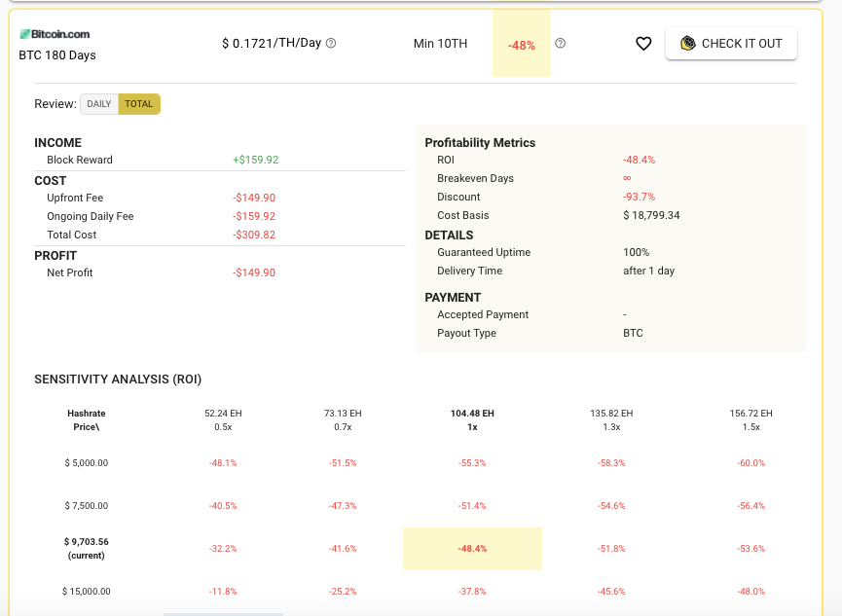Click the coin icon in CHECK IT OUT
The height and width of the screenshot is (616, 842).
688,43
